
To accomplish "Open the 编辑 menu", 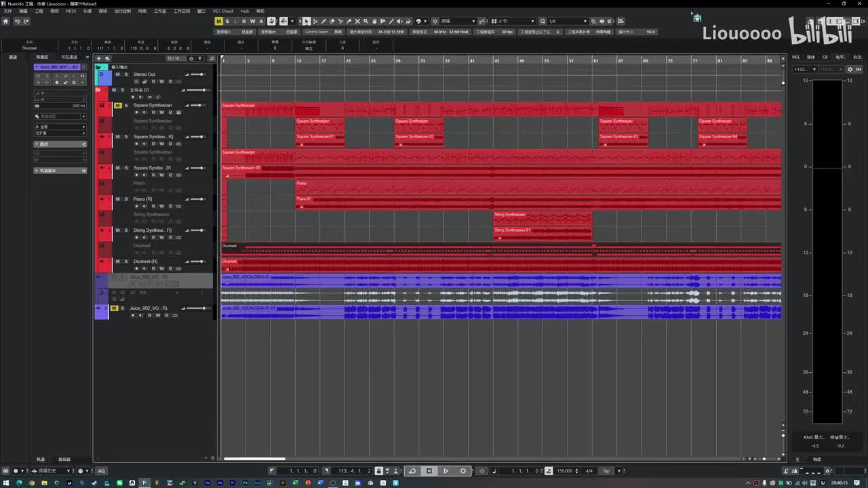I will pos(24,12).
